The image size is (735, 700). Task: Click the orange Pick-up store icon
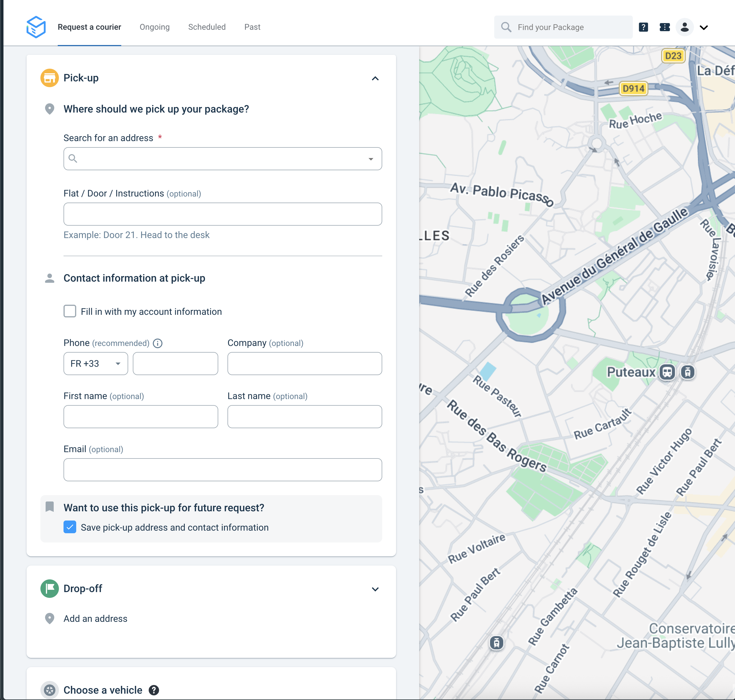(50, 78)
